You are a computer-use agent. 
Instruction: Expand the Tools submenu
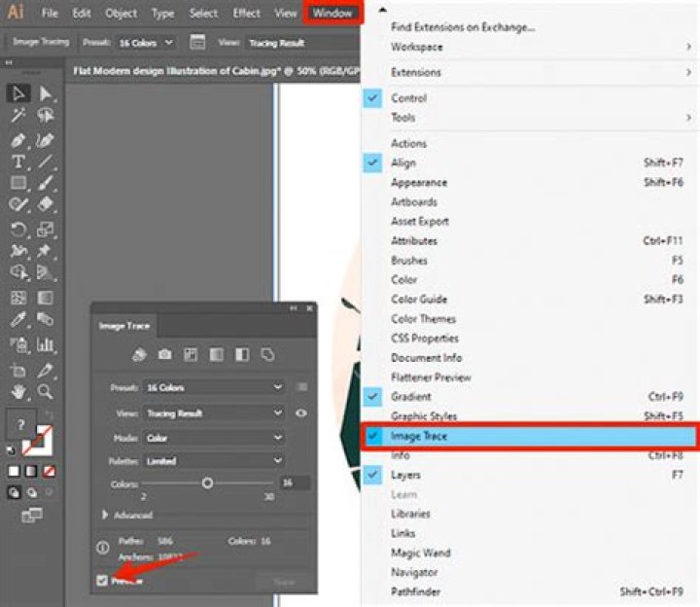pyautogui.click(x=529, y=118)
